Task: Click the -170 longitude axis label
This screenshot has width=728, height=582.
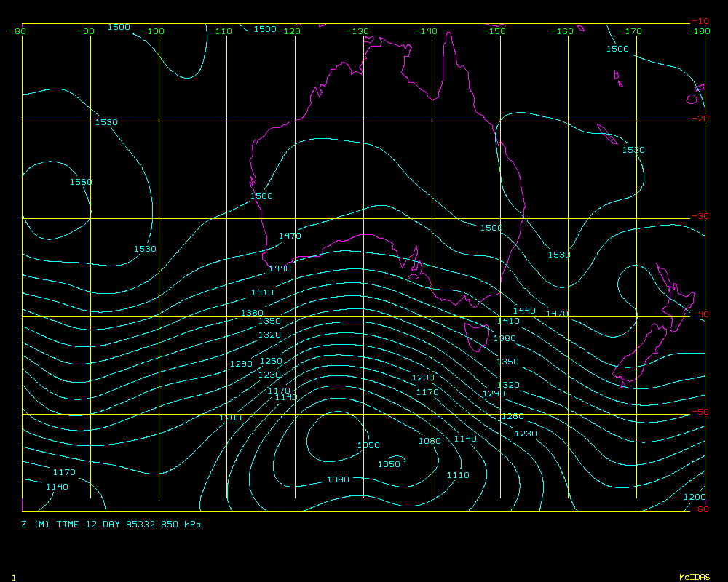Action: point(631,31)
